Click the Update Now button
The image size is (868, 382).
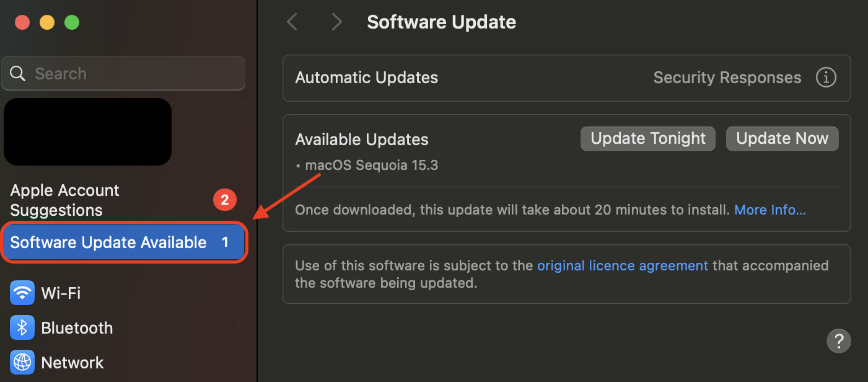click(x=782, y=138)
